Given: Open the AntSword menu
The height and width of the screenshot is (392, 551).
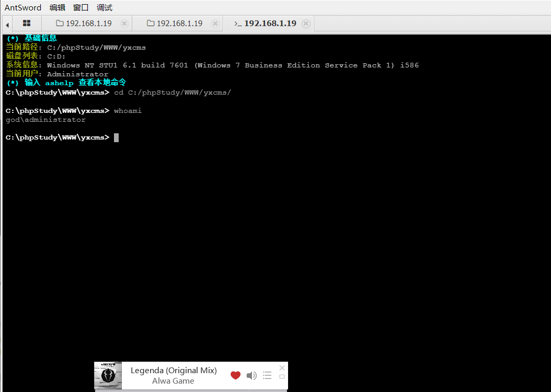Looking at the screenshot, I should click(22, 7).
